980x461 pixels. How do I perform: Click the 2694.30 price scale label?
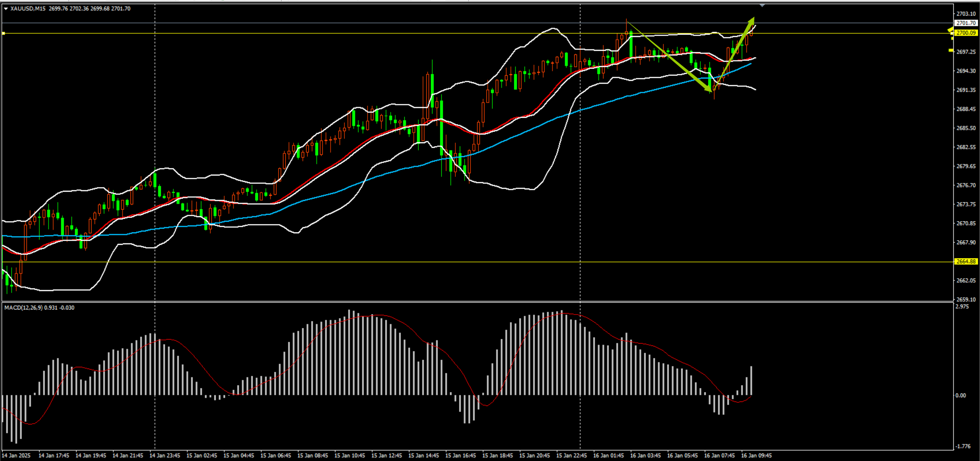click(966, 71)
